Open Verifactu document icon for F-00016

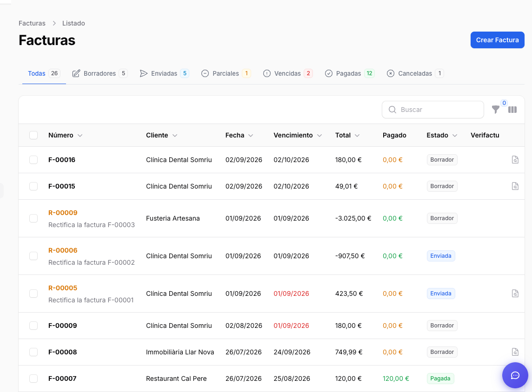[515, 160]
